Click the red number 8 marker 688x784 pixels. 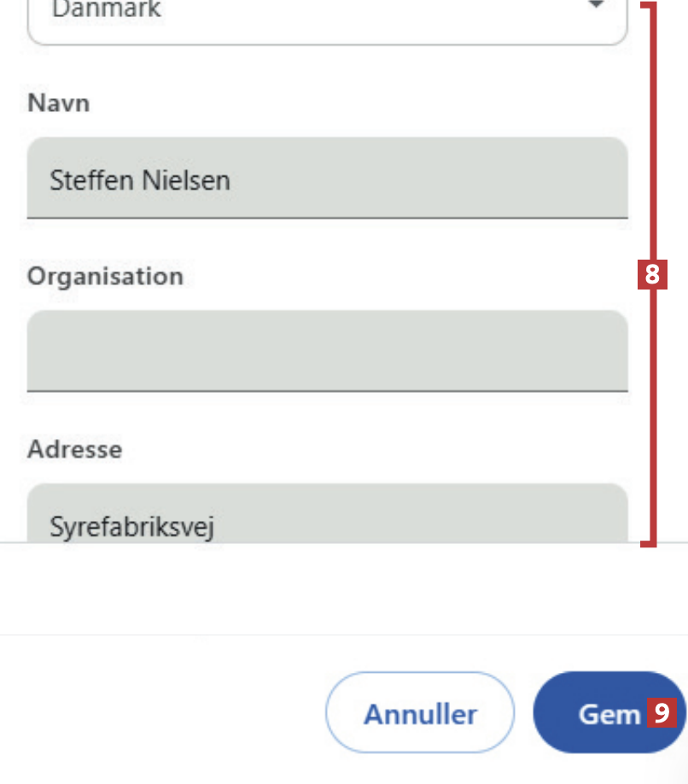click(652, 275)
